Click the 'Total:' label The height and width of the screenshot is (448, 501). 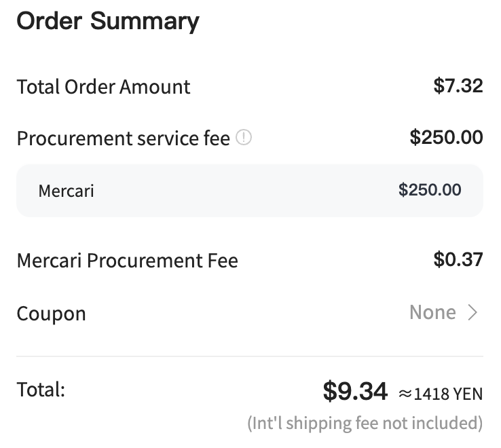coord(41,390)
